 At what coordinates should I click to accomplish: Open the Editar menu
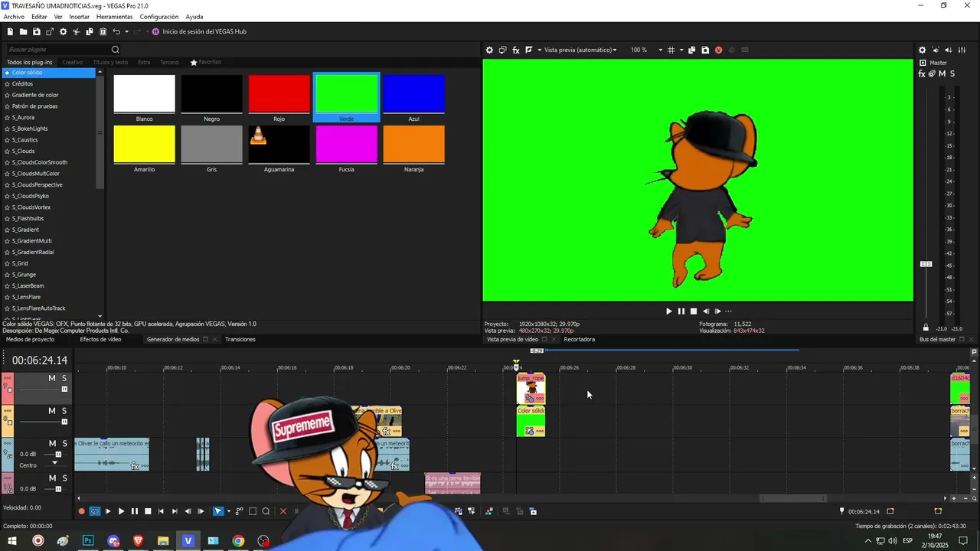point(39,17)
